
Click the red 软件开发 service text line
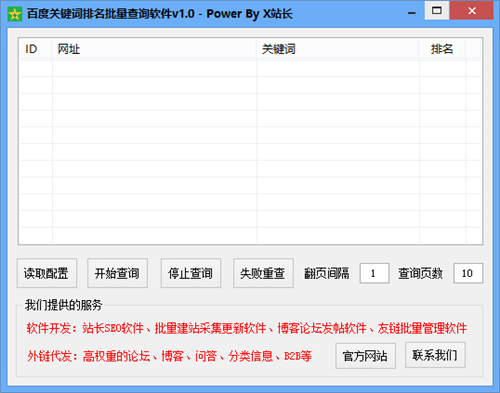(247, 328)
